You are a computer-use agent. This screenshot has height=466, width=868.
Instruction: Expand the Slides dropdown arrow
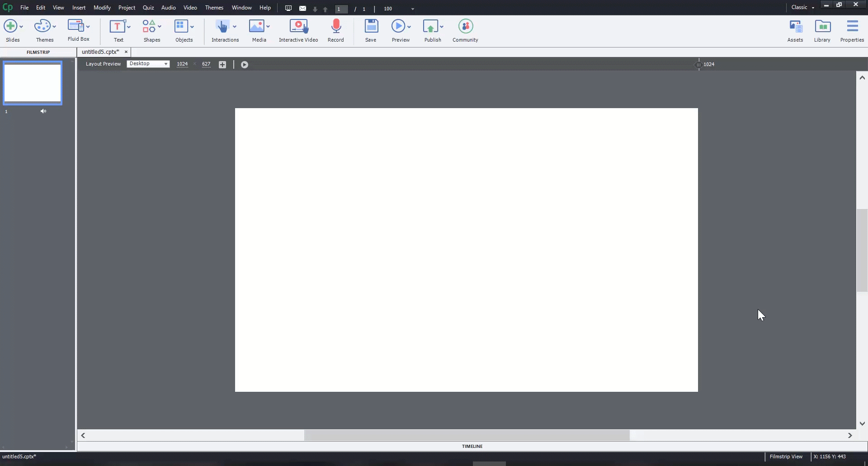(21, 27)
